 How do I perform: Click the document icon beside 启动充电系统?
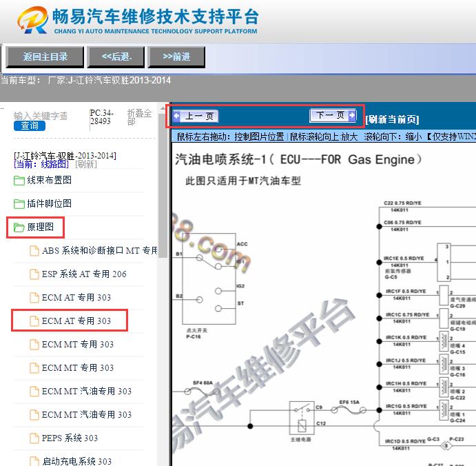pyautogui.click(x=34, y=461)
